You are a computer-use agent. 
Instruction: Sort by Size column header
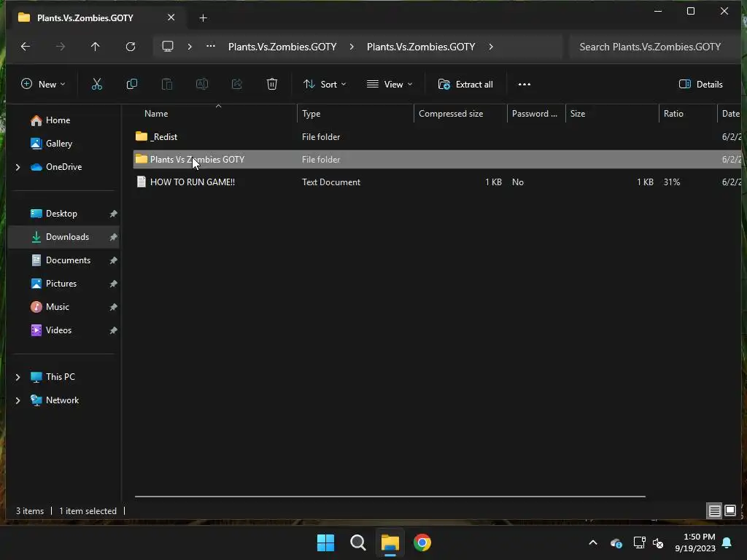578,114
